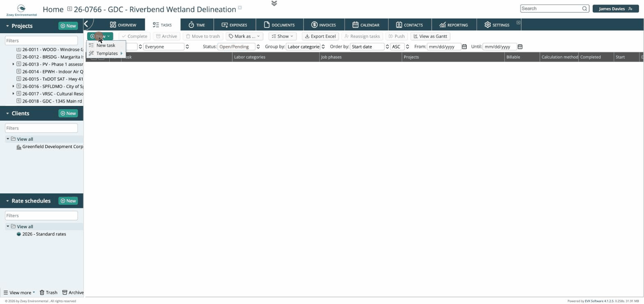Open the Overview tab

123,25
